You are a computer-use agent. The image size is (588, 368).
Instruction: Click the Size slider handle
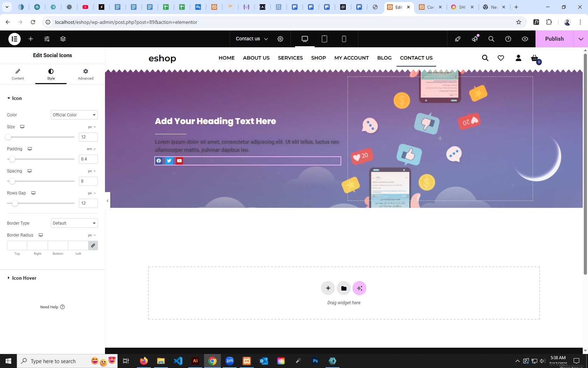tap(8, 137)
